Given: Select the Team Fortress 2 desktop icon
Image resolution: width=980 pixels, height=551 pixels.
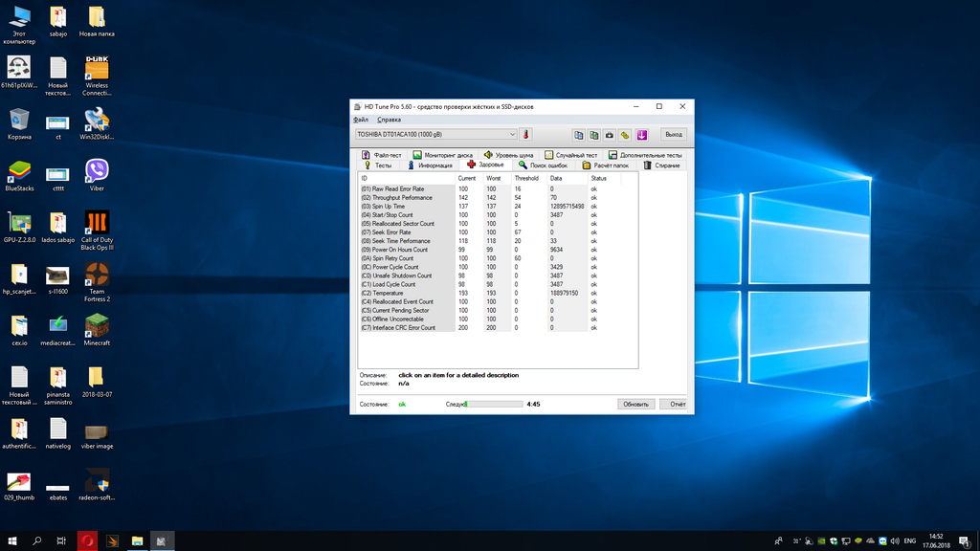Looking at the screenshot, I should tap(97, 282).
